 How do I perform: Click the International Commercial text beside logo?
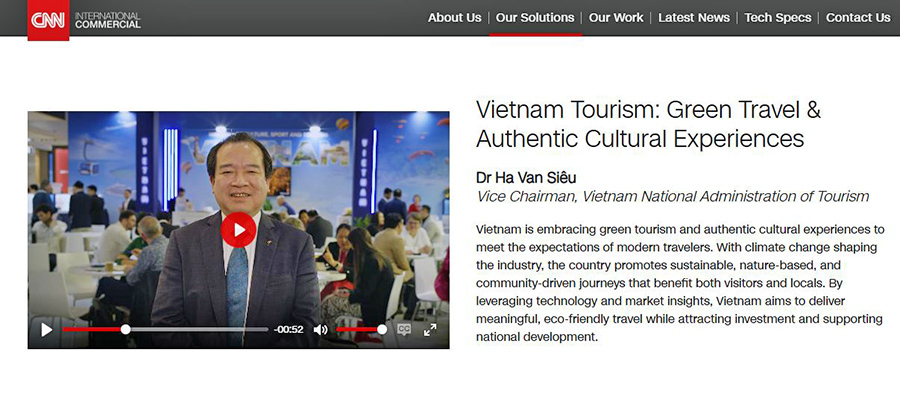tap(108, 20)
